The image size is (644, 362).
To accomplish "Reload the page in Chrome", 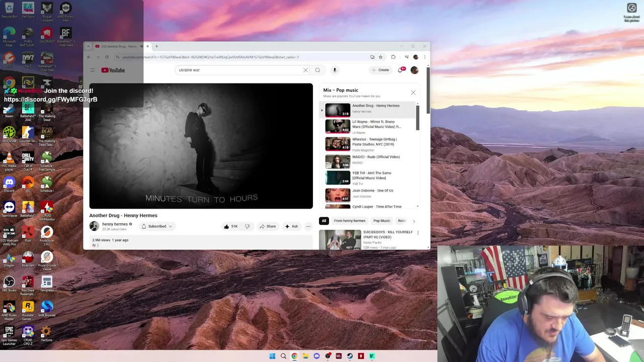I will click(107, 57).
